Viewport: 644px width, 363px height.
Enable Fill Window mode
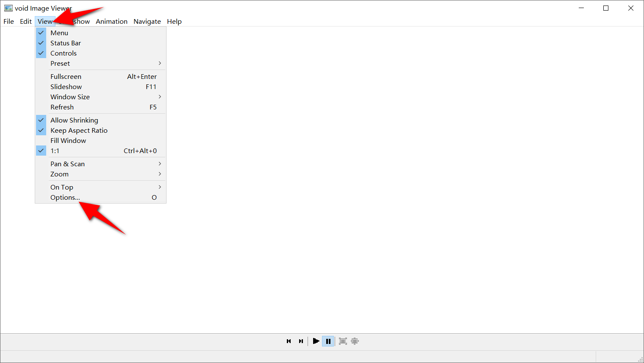tap(68, 140)
